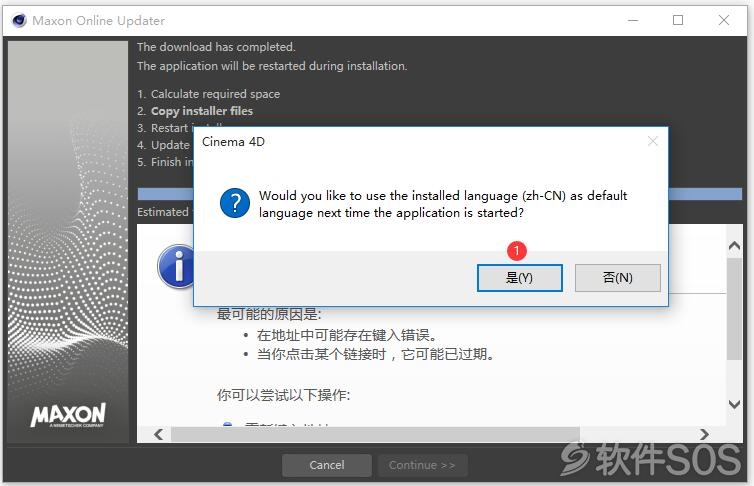Click the scroll down arrow
Image resolution: width=754 pixels, height=486 pixels.
point(734,404)
